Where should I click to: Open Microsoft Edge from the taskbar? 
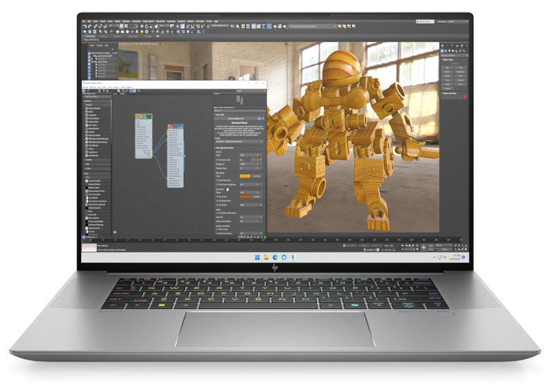[275, 257]
